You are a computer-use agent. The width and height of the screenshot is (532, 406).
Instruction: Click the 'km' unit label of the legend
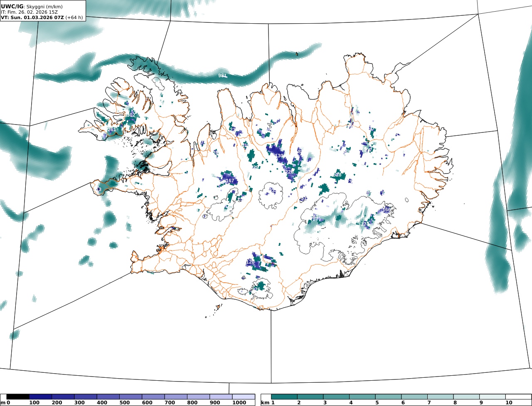point(265,403)
